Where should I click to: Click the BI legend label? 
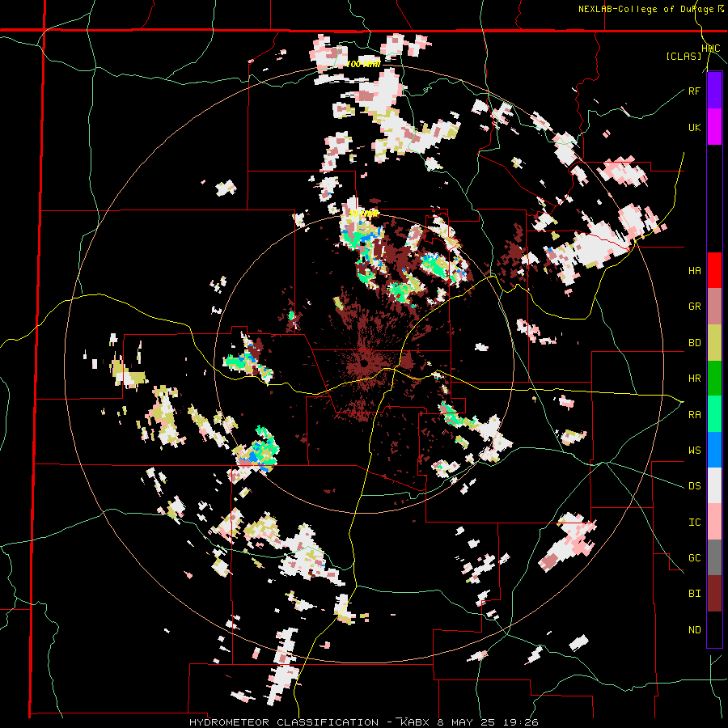tap(694, 594)
